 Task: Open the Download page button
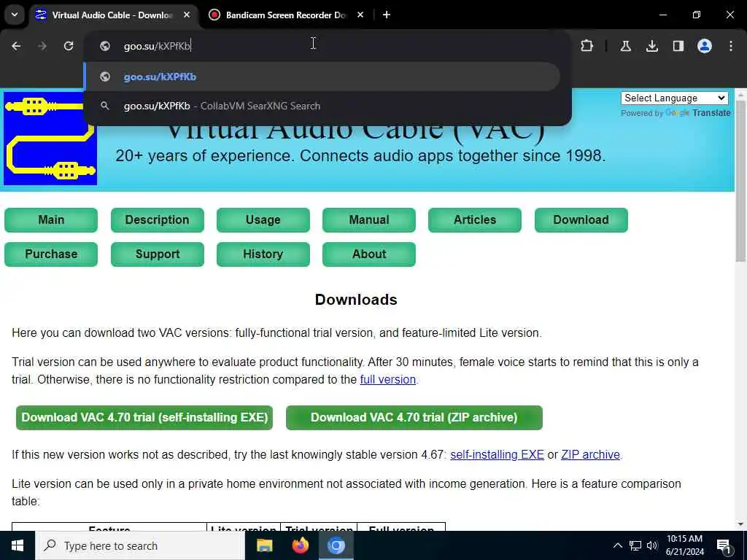pyautogui.click(x=581, y=220)
